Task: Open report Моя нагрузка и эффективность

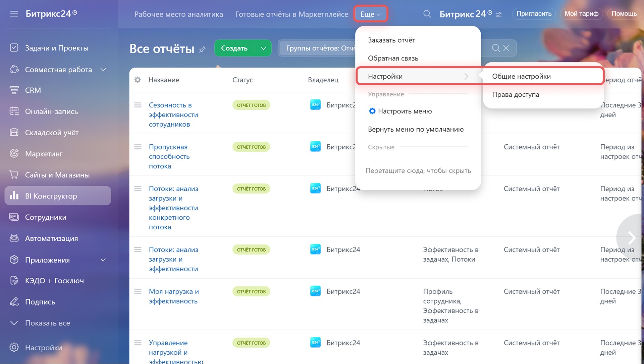Action: (174, 296)
